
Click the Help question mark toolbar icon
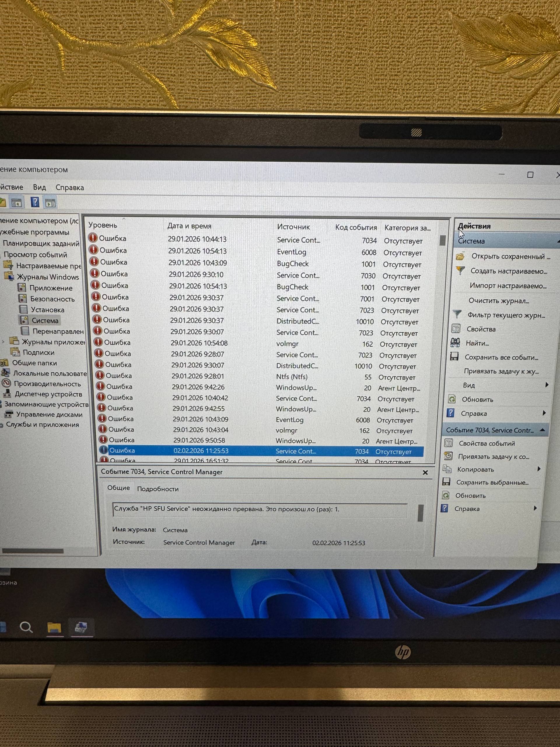[35, 202]
